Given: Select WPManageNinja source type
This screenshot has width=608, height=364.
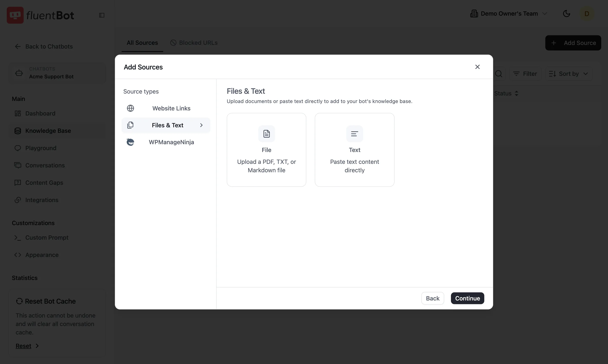Looking at the screenshot, I should pos(166,142).
